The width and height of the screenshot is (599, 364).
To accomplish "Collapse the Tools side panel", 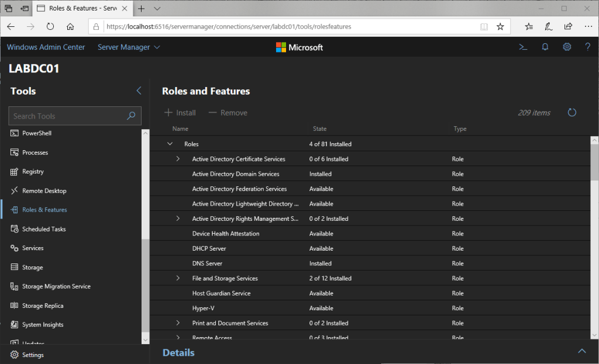I will [139, 91].
